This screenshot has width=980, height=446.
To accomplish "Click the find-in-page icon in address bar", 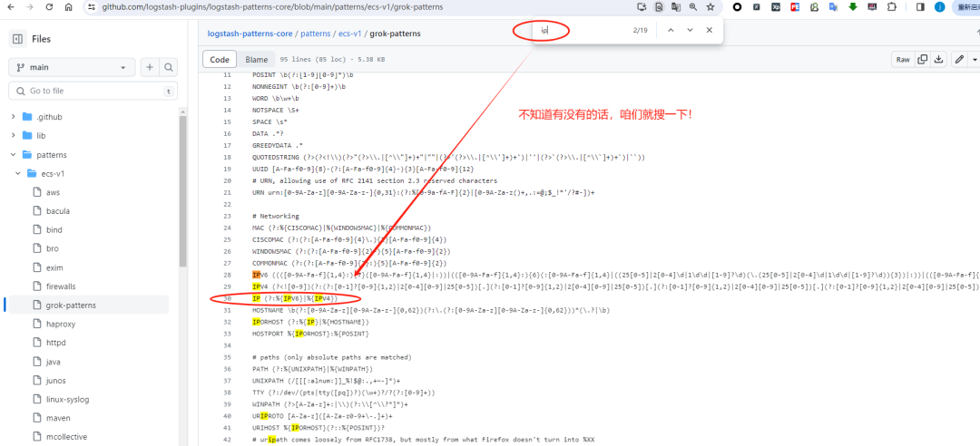I will (x=659, y=7).
